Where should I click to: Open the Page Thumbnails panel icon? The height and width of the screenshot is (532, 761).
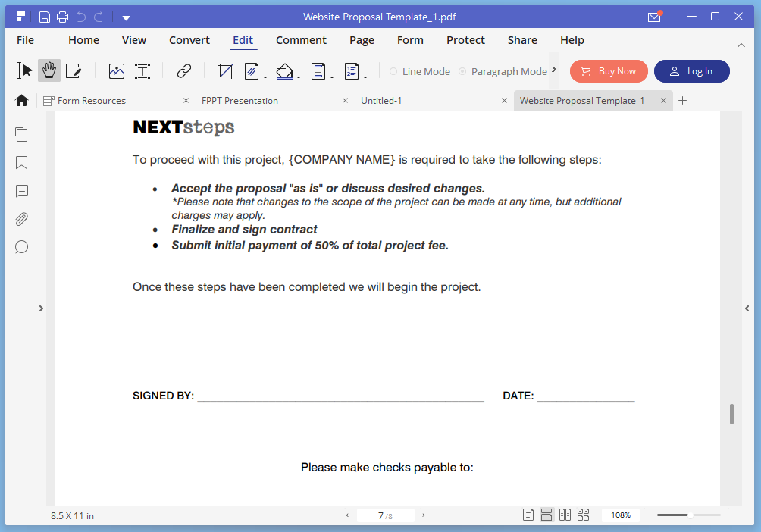[x=21, y=135]
